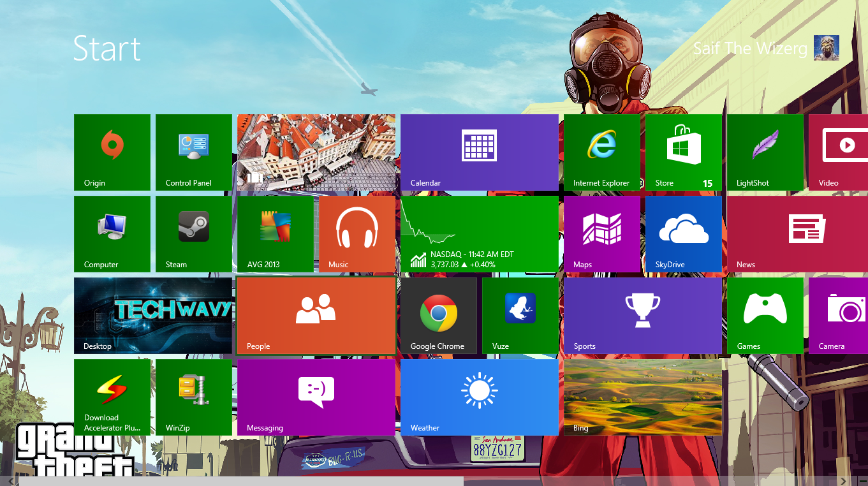This screenshot has height=486, width=868.
Task: View the Photos live tile
Action: (316, 152)
